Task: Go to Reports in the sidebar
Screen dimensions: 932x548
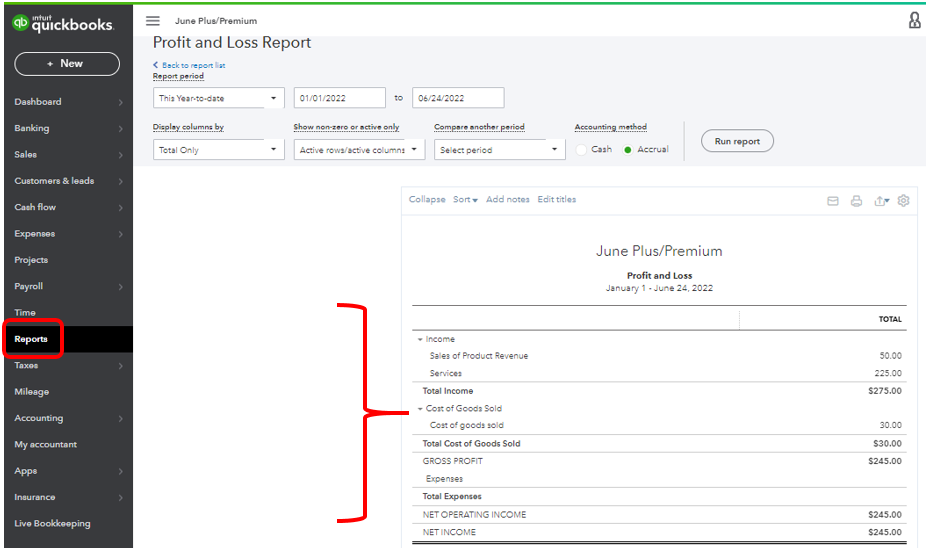Action: coord(31,339)
